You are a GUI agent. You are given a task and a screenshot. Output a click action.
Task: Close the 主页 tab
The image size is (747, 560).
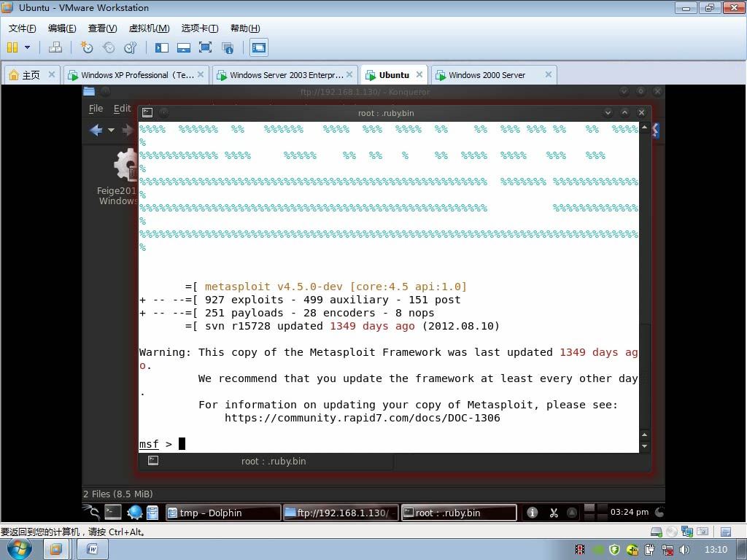pos(52,74)
